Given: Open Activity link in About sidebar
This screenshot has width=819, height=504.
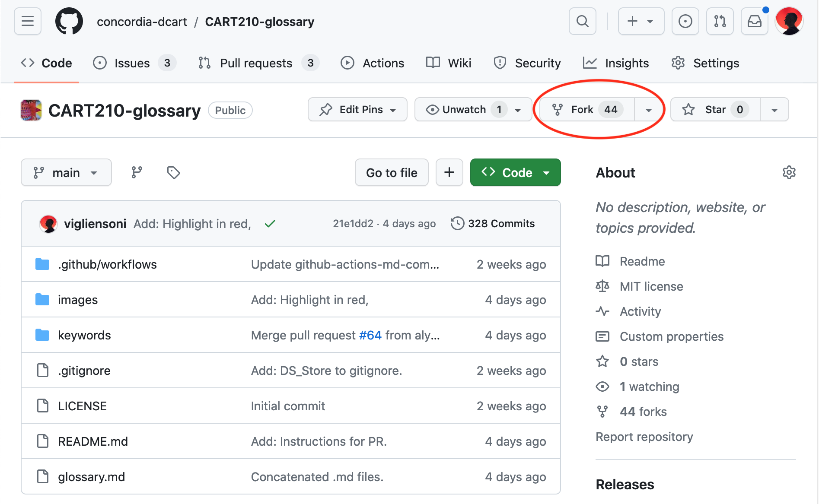Looking at the screenshot, I should point(628,311).
